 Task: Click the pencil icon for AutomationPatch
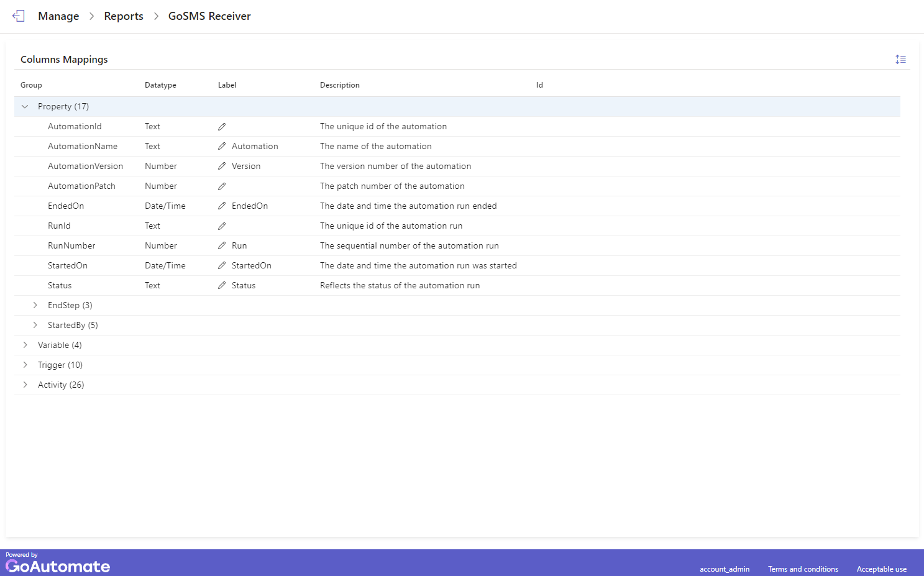[222, 186]
